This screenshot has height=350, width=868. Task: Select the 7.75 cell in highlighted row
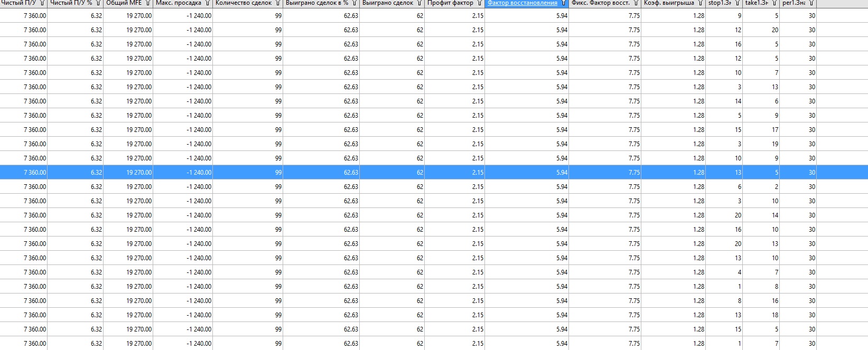(605, 173)
